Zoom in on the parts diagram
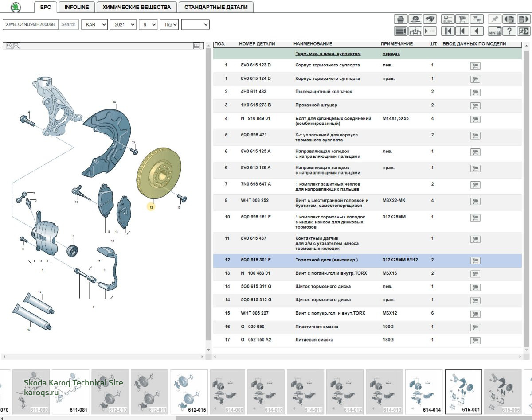Image resolution: width=532 pixels, height=420 pixels. click(10, 46)
